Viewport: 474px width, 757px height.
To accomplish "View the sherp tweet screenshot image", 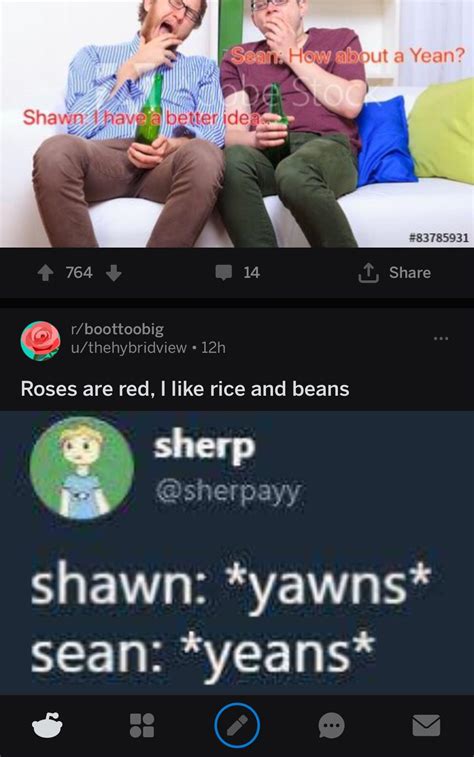I will tap(237, 552).
